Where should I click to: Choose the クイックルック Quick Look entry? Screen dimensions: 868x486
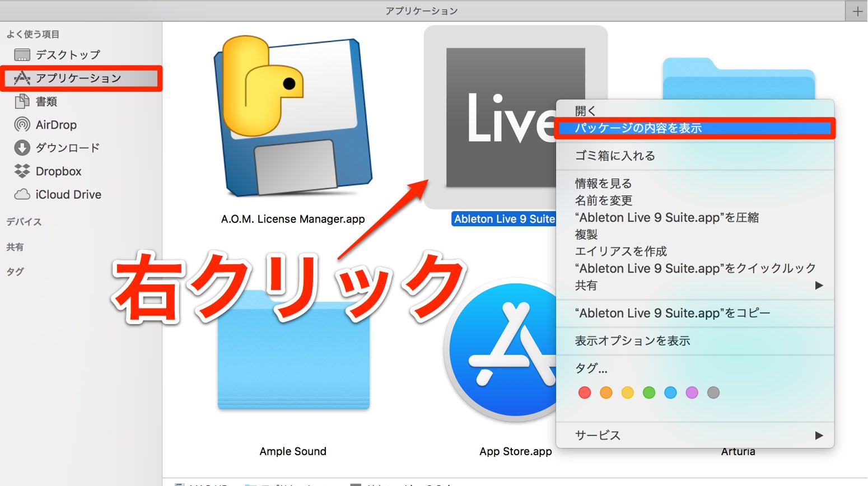(694, 268)
